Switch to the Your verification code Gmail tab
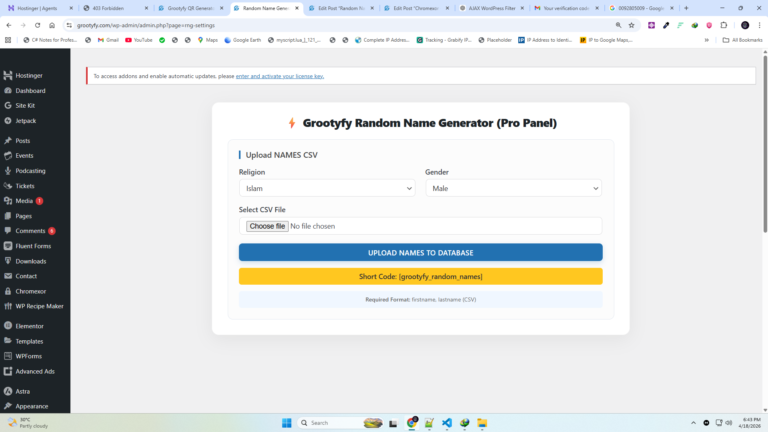Screen dimensions: 768x432 point(567,8)
